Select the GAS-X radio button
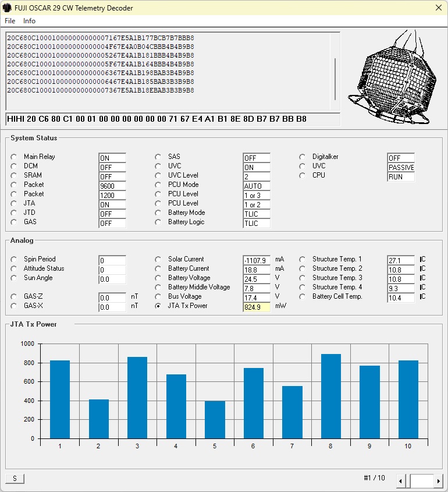This screenshot has width=448, height=492. [14, 306]
